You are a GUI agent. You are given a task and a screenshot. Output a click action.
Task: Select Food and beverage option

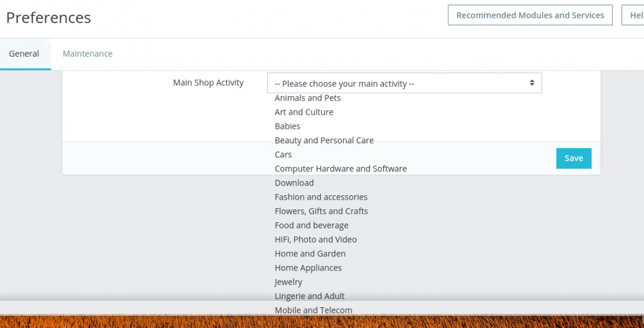[312, 226]
